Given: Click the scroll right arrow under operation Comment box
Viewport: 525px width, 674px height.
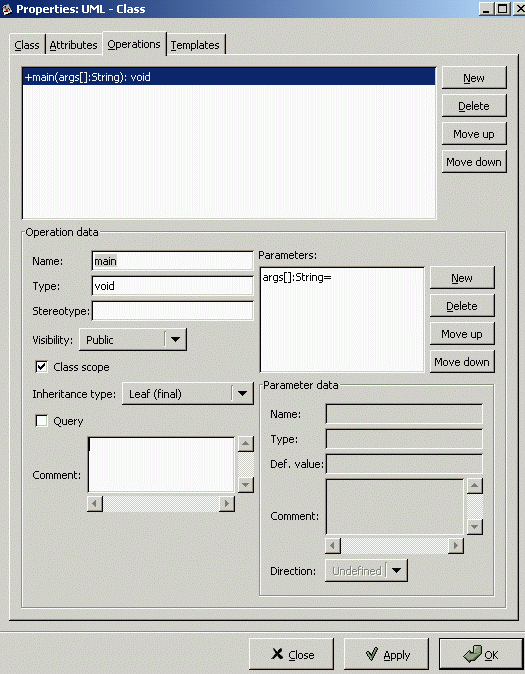Looking at the screenshot, I should (226, 503).
